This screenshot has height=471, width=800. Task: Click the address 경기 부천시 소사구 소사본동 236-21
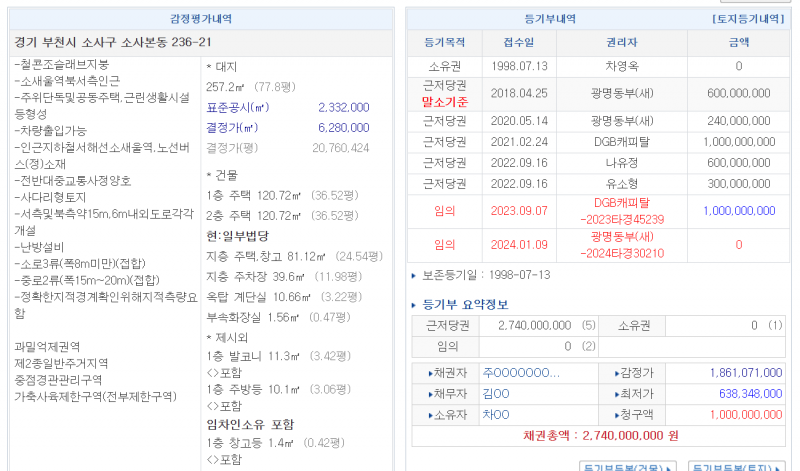pyautogui.click(x=113, y=42)
